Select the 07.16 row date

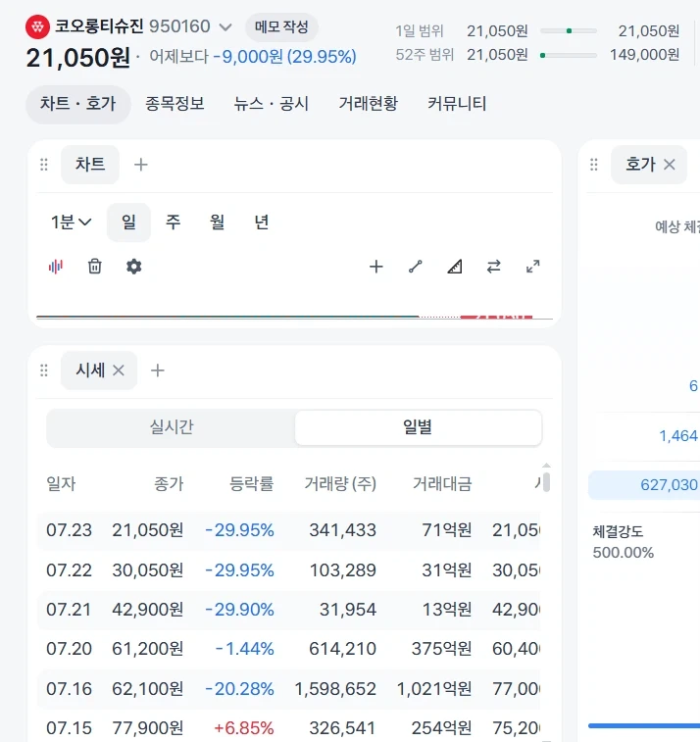coord(69,689)
